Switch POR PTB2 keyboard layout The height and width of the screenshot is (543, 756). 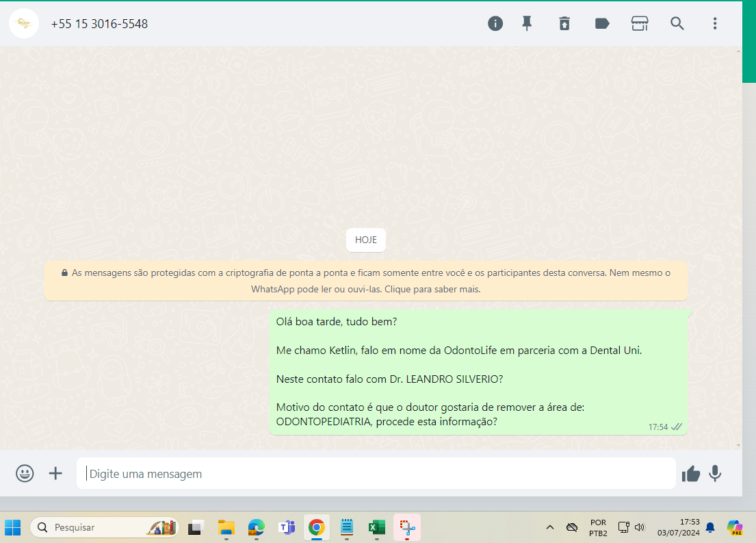pyautogui.click(x=598, y=527)
